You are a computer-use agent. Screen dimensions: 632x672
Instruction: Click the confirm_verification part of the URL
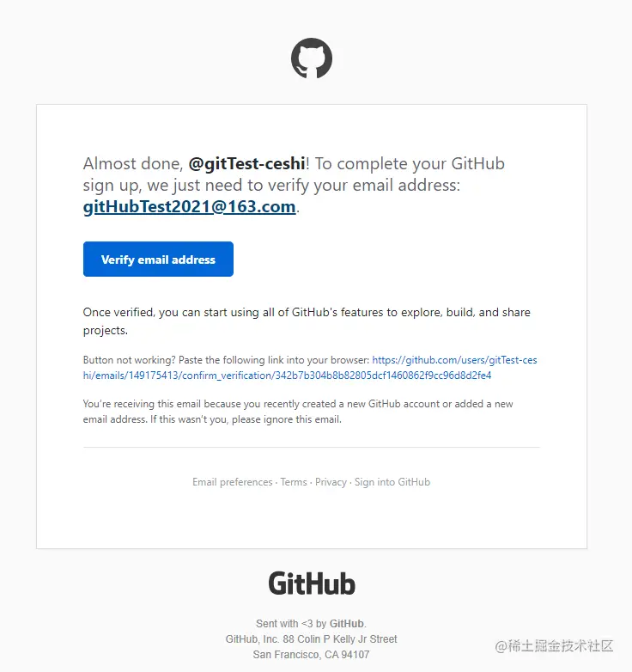click(227, 376)
